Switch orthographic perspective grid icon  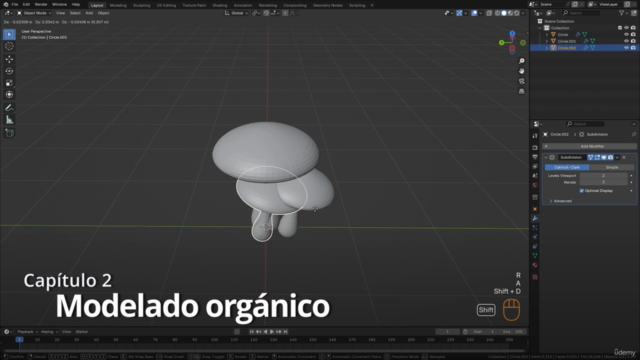(x=522, y=91)
